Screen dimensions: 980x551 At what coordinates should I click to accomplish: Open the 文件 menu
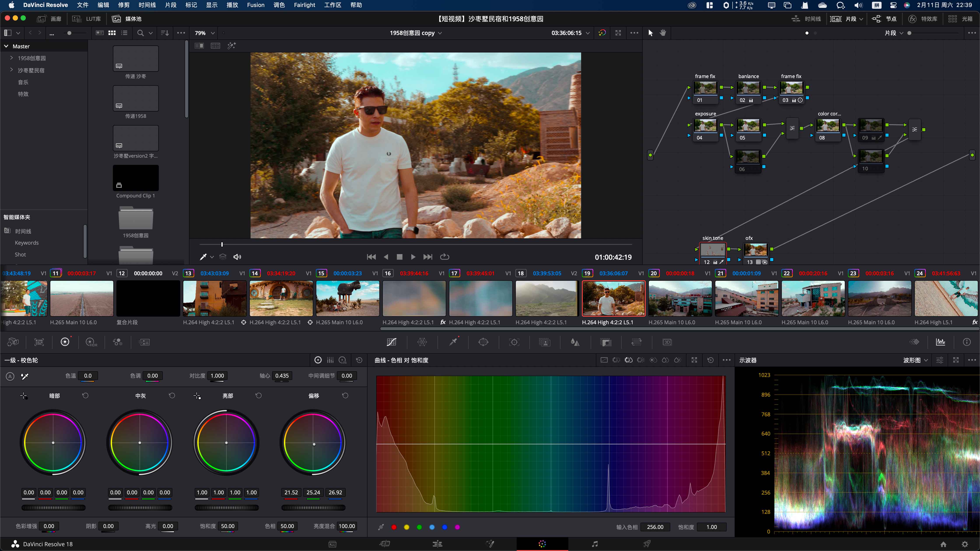82,5
